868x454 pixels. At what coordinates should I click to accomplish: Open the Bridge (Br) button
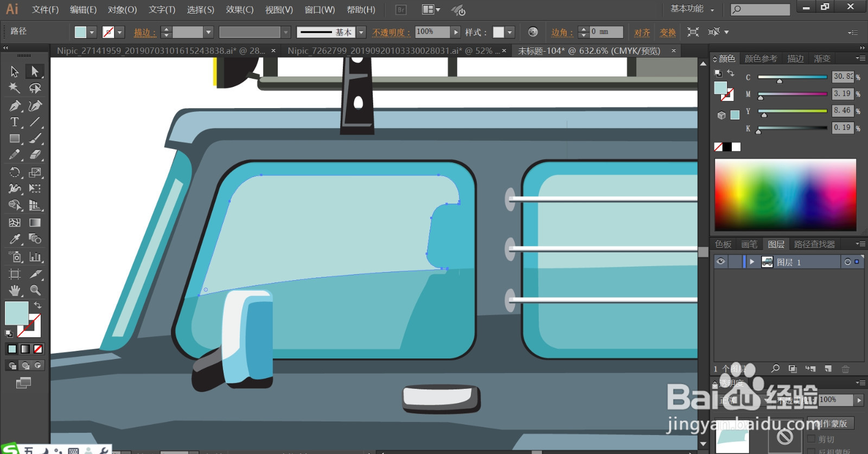coord(401,10)
